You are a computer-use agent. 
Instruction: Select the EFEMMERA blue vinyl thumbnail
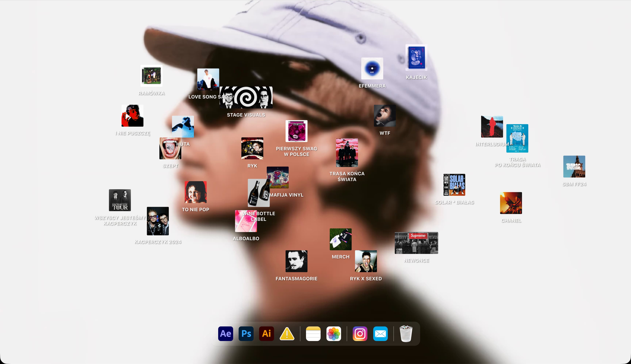click(372, 69)
